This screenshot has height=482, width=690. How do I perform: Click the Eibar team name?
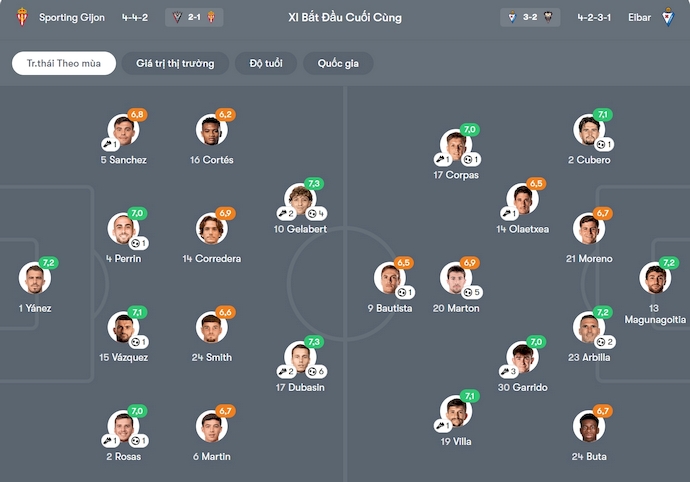pos(640,17)
